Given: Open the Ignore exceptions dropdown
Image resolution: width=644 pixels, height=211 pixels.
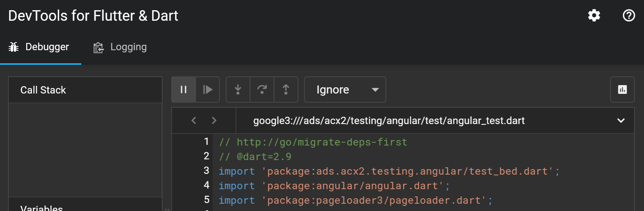Looking at the screenshot, I should pyautogui.click(x=345, y=89).
